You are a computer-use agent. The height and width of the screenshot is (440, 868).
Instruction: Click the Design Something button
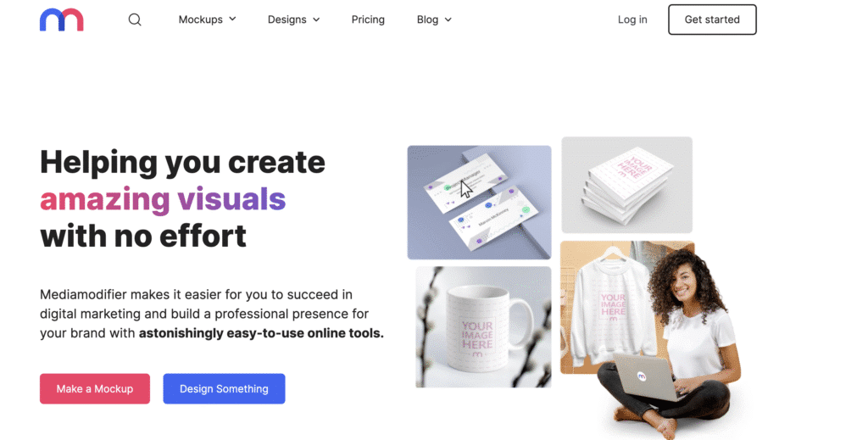224,388
